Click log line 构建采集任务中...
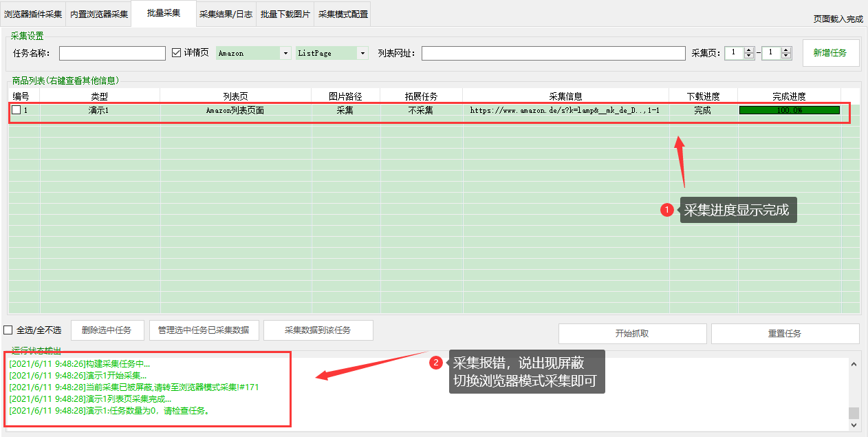The image size is (868, 437). click(80, 363)
